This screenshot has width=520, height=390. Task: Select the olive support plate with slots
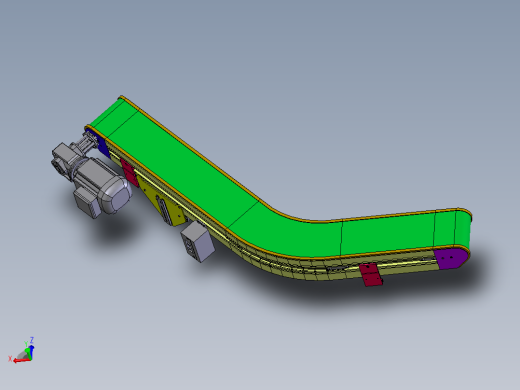(x=164, y=201)
